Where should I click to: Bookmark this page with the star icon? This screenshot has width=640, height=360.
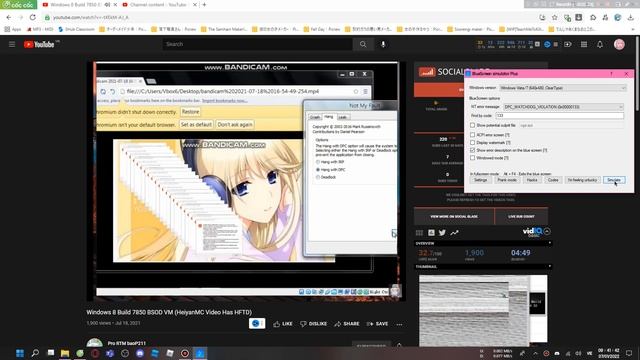tap(554, 18)
